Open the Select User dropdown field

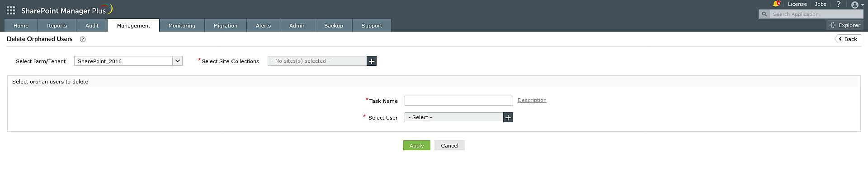coord(454,117)
